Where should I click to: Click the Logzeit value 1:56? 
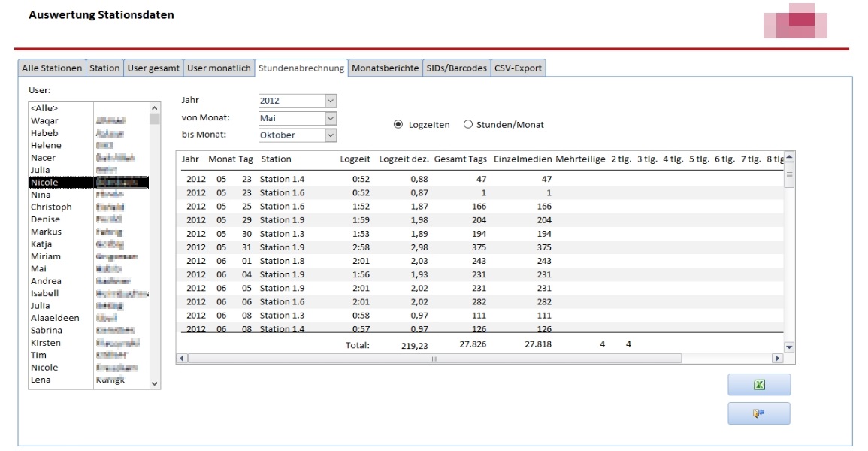[361, 274]
